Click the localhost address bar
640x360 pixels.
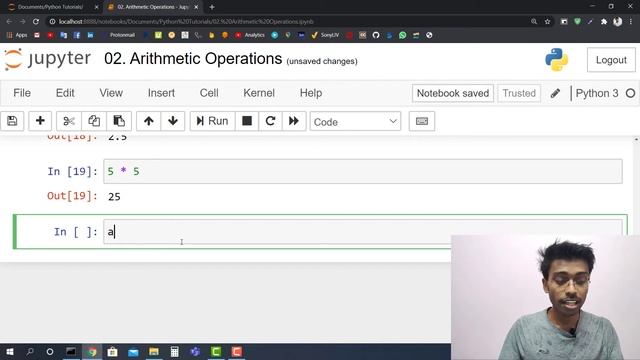pos(286,21)
